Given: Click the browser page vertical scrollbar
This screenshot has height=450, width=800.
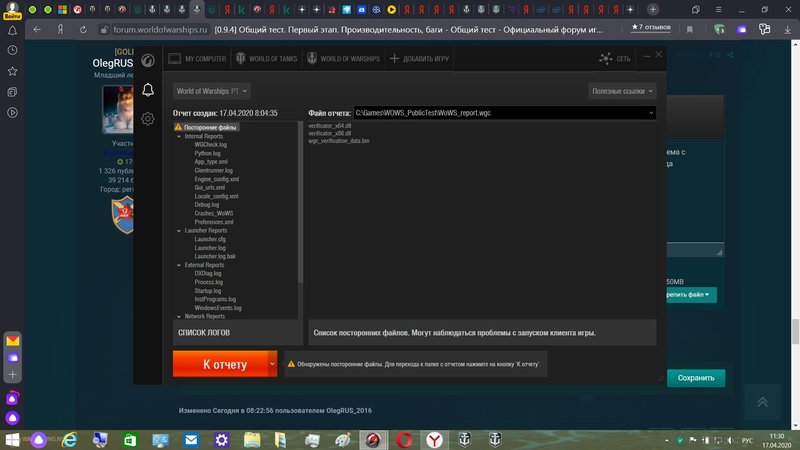Looking at the screenshot, I should tap(795, 332).
